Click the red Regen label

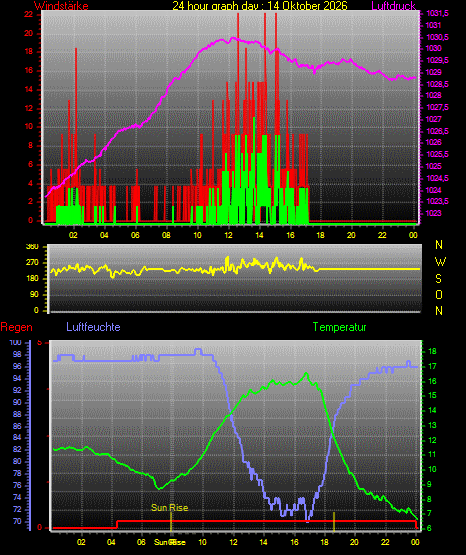point(16,327)
